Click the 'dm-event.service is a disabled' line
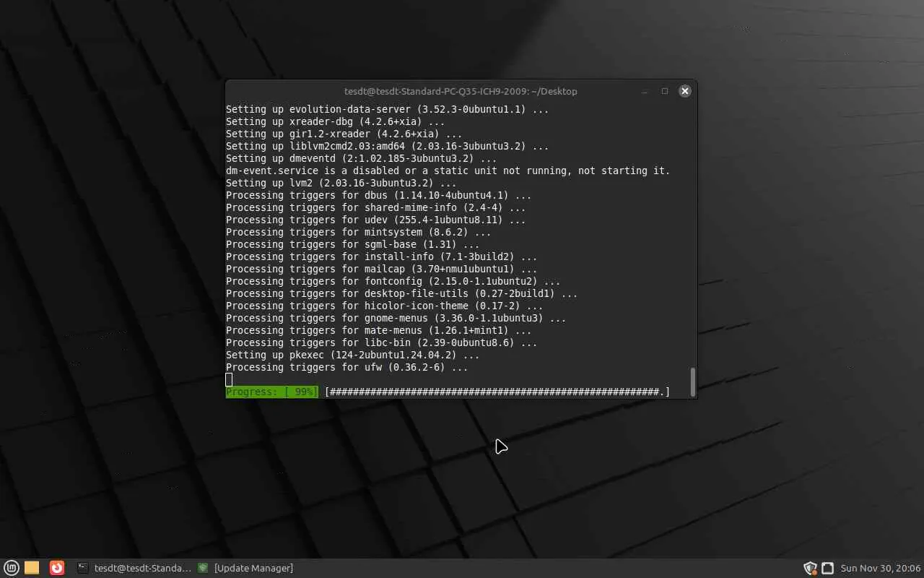The height and width of the screenshot is (578, 924). pyautogui.click(x=448, y=171)
